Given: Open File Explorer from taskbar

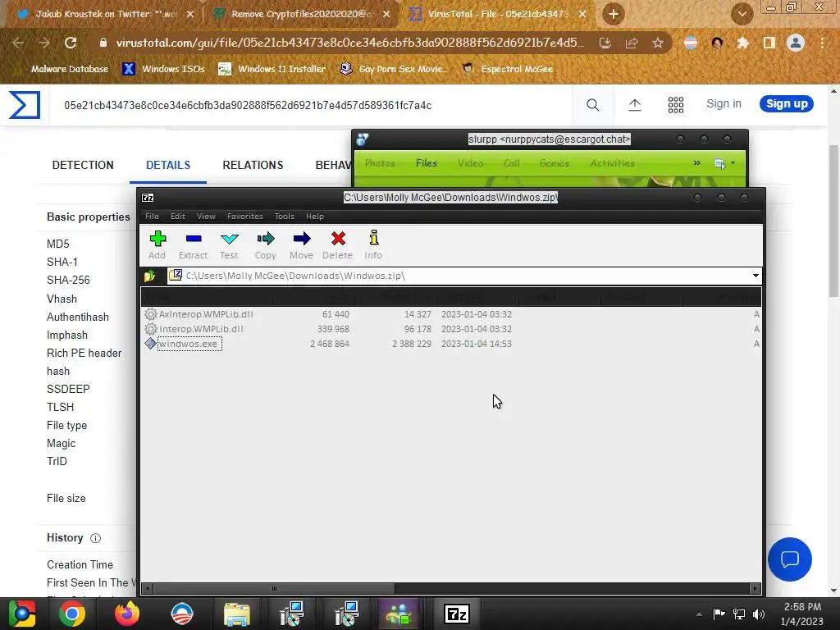Looking at the screenshot, I should (x=237, y=614).
